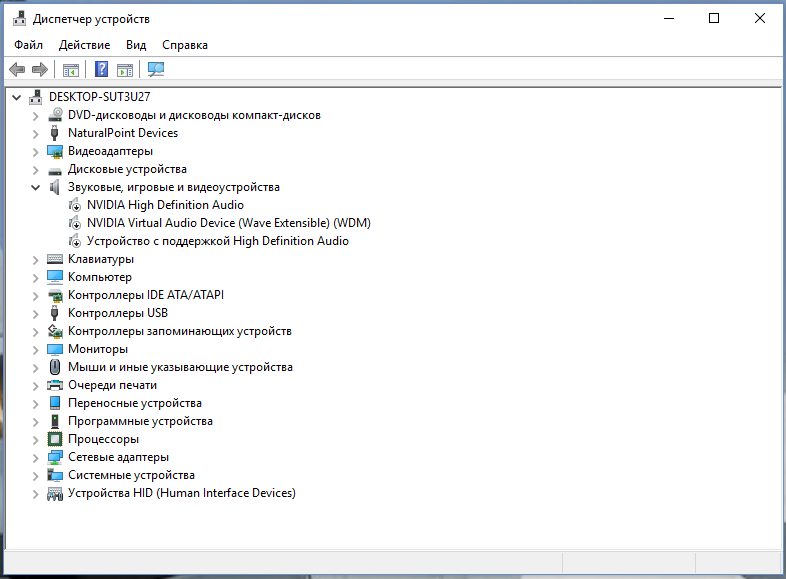
Task: Click the show/hide action pane icon
Action: pyautogui.click(x=125, y=70)
